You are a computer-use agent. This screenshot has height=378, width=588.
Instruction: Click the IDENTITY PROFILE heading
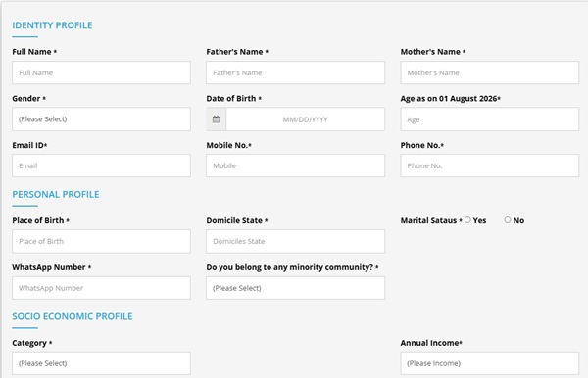52,25
